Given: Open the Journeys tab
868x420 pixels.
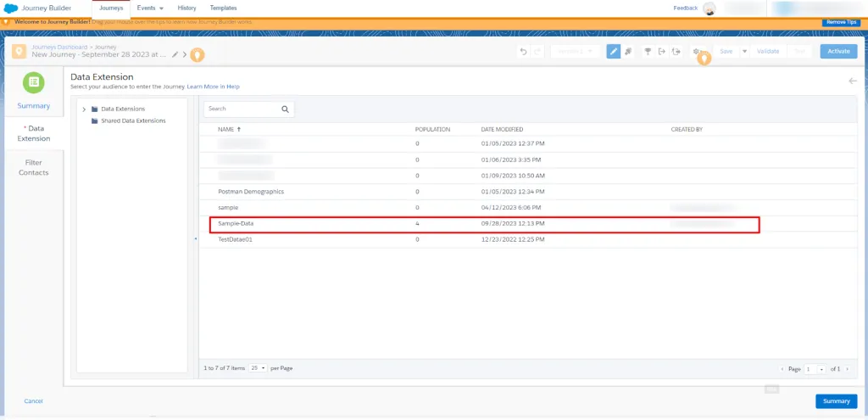Looking at the screenshot, I should pos(111,8).
